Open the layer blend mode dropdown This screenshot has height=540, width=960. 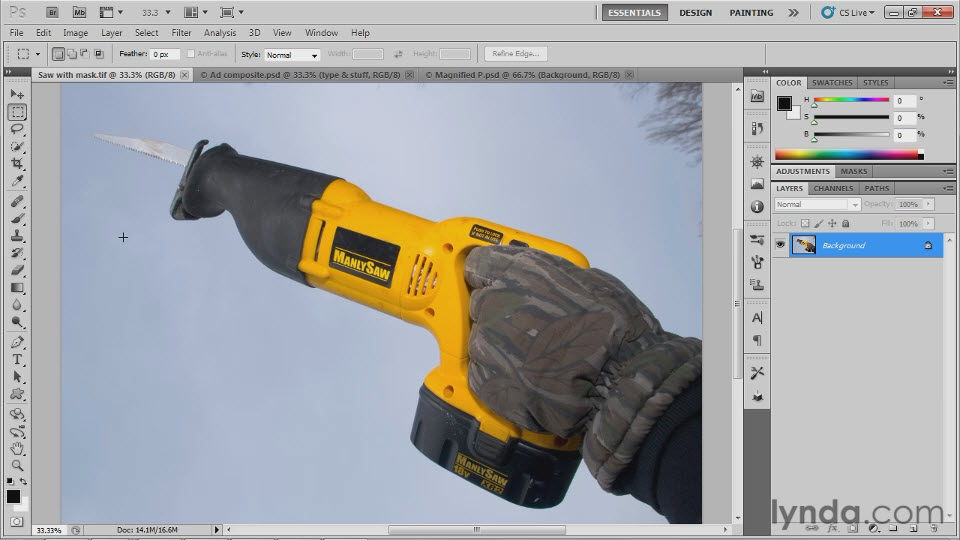tap(817, 204)
